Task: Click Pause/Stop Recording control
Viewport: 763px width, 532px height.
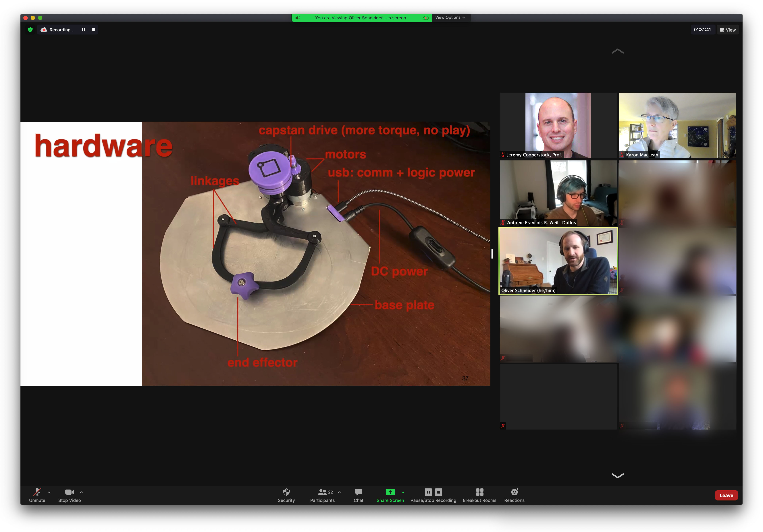Action: pos(433,495)
